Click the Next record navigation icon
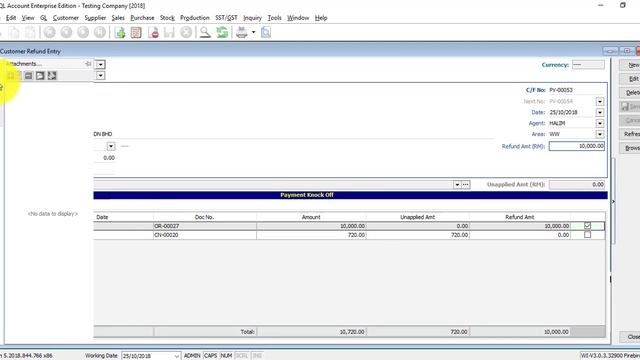This screenshot has height=360, width=640. tap(83, 32)
